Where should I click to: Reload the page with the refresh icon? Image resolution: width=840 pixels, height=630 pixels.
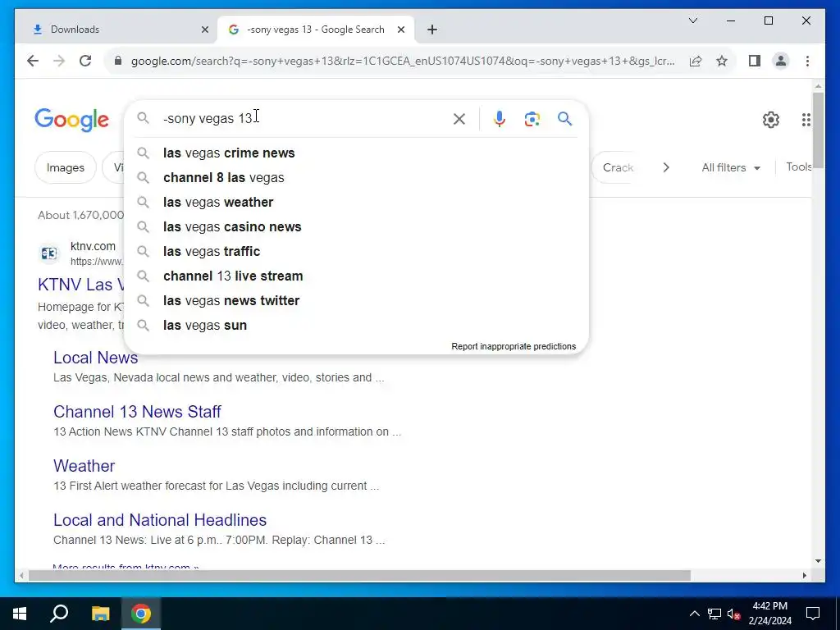(x=85, y=61)
